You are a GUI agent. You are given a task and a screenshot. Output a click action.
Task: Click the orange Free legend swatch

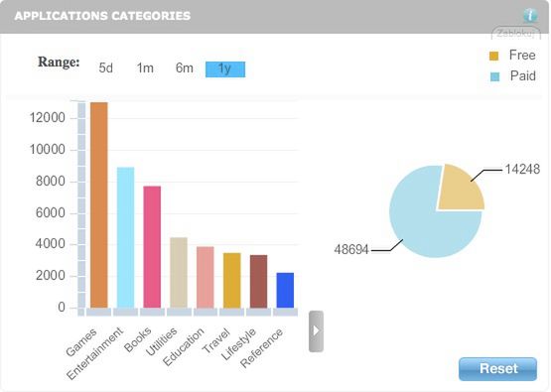493,56
